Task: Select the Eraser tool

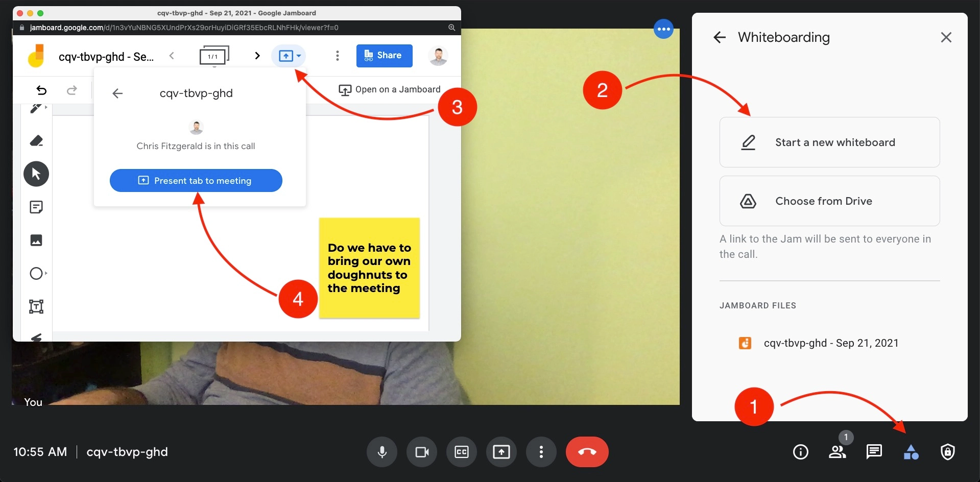Action: pos(36,141)
